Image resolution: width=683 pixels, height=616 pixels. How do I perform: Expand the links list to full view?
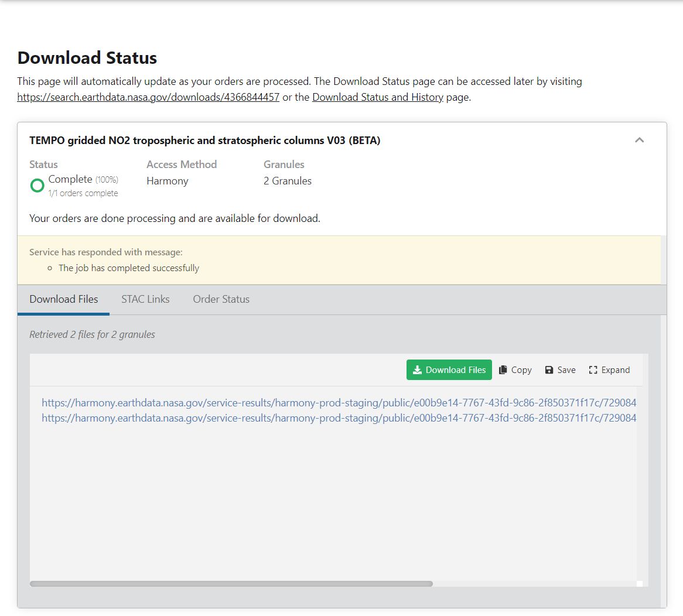coord(609,370)
